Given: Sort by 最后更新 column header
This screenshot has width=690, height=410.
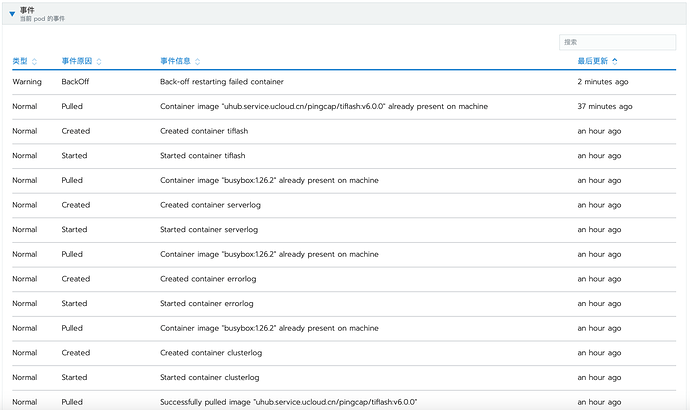Looking at the screenshot, I should click(592, 61).
